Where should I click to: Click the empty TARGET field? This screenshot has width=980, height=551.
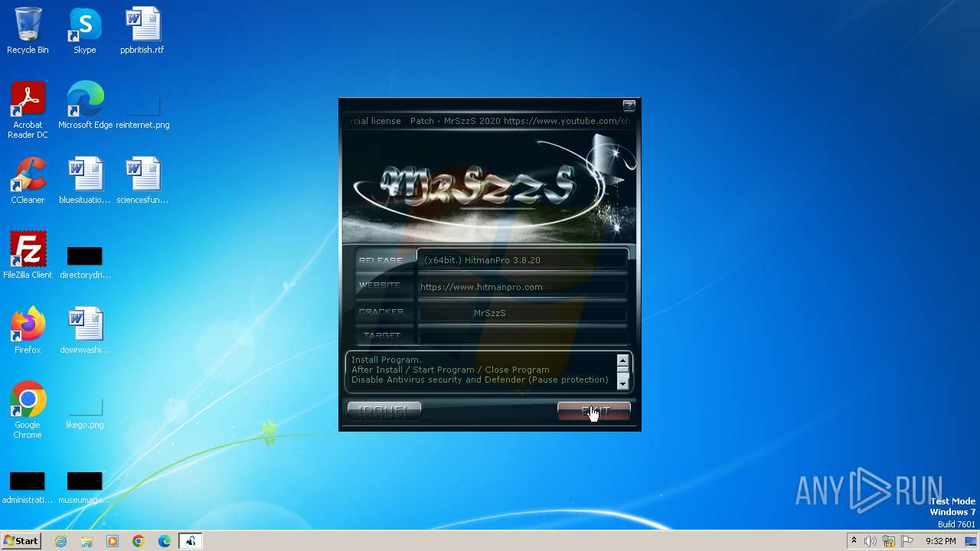[522, 336]
